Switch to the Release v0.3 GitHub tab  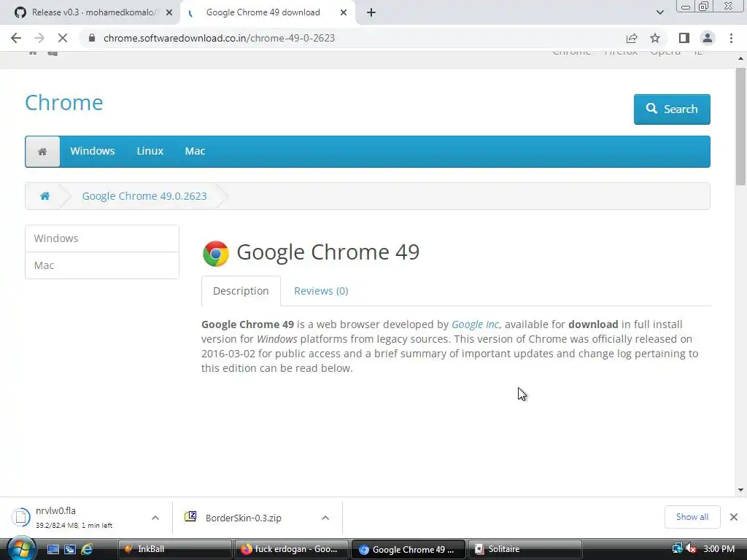(x=89, y=12)
